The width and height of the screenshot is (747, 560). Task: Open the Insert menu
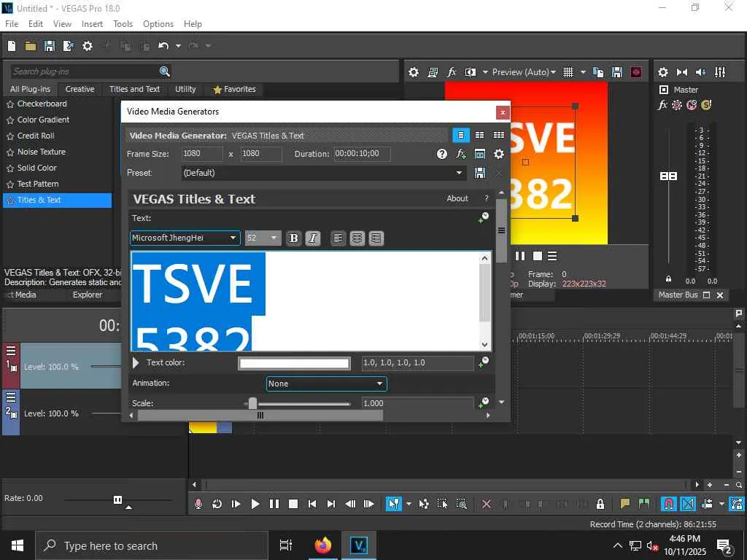pyautogui.click(x=92, y=24)
